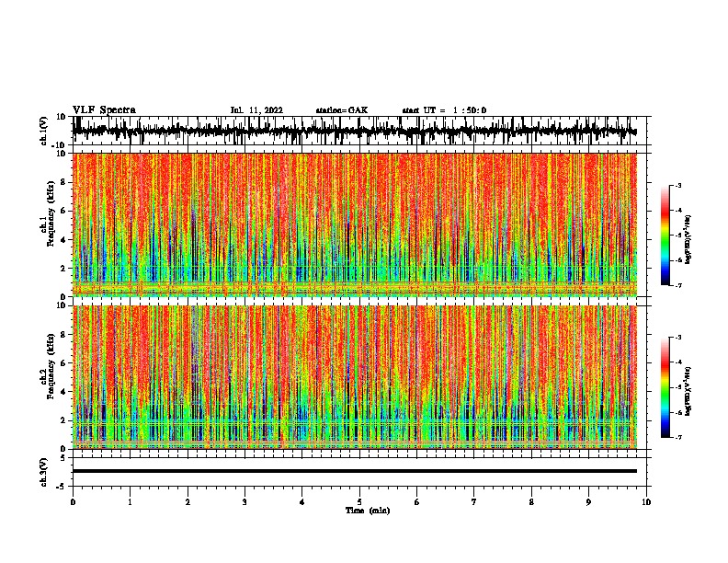Click inside the ch.2 spectrogram panel
Screen dimensions: 728x563
pos(355,377)
